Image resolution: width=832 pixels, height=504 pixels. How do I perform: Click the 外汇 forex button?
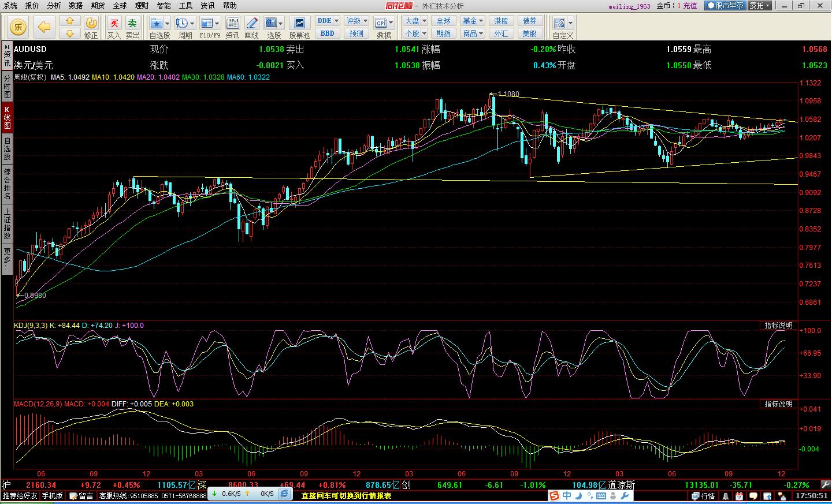pos(501,33)
